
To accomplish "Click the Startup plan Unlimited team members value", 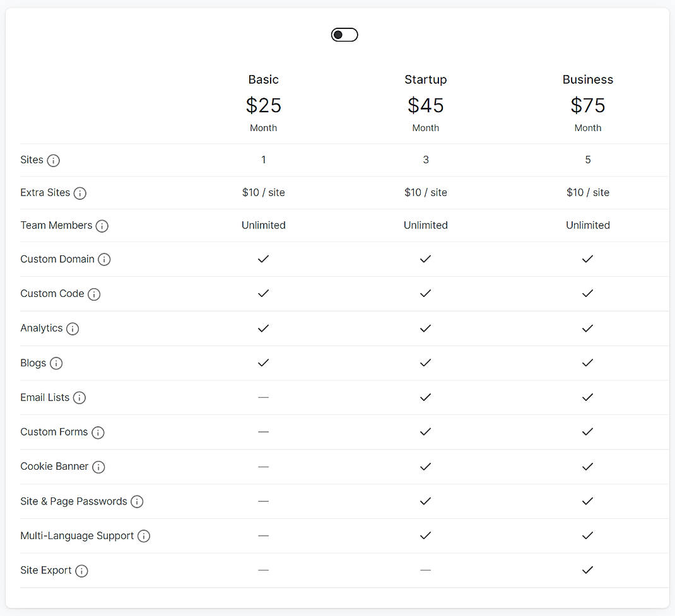I will 425,225.
